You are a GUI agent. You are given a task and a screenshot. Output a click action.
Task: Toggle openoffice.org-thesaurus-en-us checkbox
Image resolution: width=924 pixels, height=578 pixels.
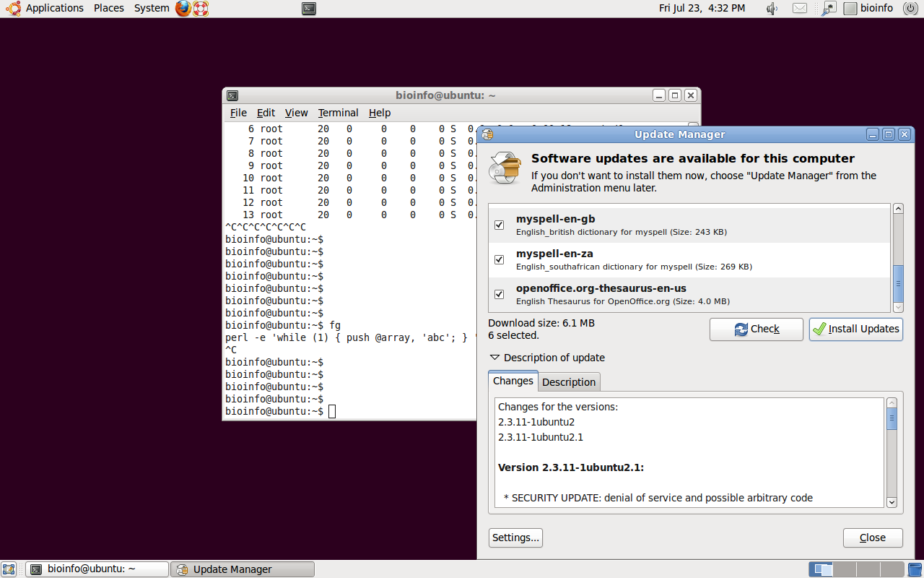pos(499,294)
